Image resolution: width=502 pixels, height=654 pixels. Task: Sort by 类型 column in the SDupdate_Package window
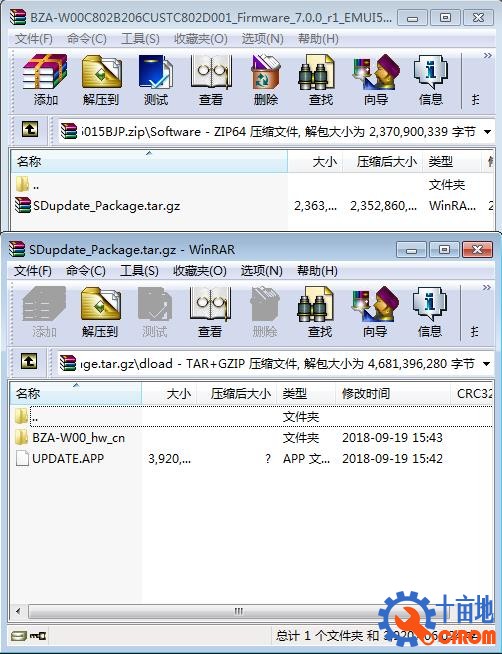(x=306, y=393)
